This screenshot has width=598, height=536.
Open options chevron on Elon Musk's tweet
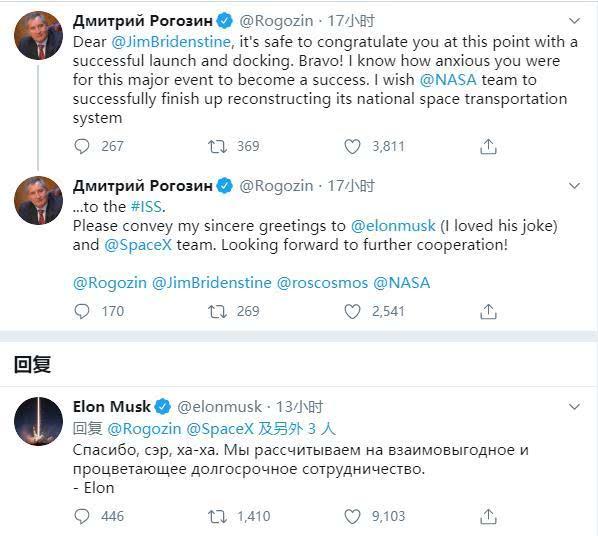tap(574, 406)
